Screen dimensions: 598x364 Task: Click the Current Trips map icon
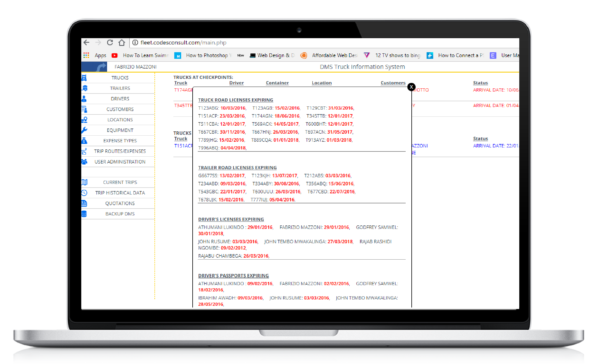[x=84, y=182]
